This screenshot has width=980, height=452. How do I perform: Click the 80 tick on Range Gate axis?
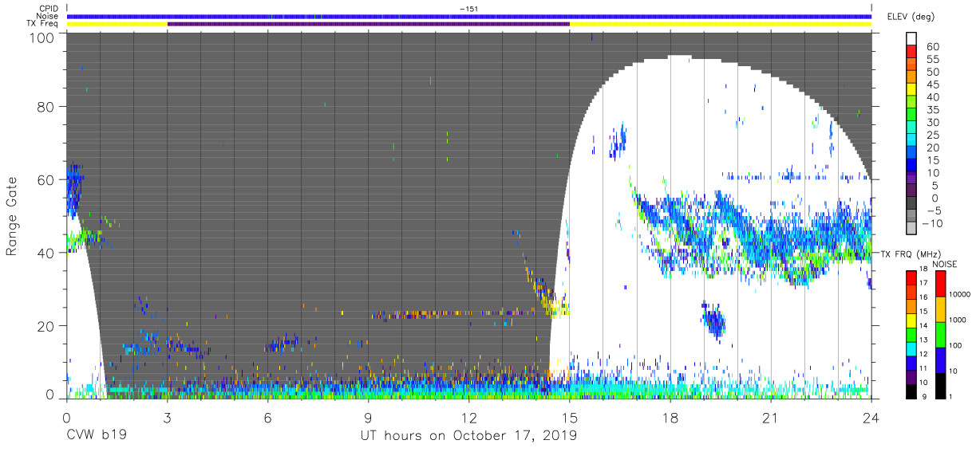[46, 107]
